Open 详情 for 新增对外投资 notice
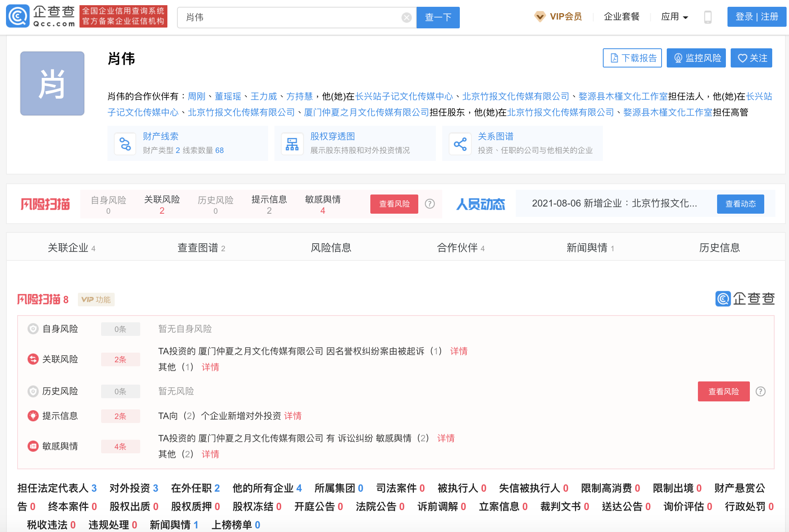This screenshot has width=789, height=532. [x=293, y=416]
